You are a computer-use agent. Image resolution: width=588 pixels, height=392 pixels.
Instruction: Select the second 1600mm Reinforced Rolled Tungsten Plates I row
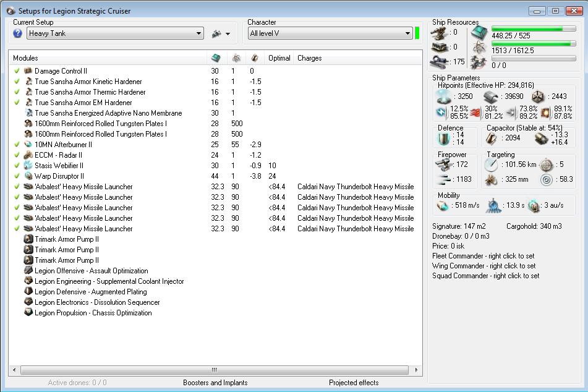[215, 134]
